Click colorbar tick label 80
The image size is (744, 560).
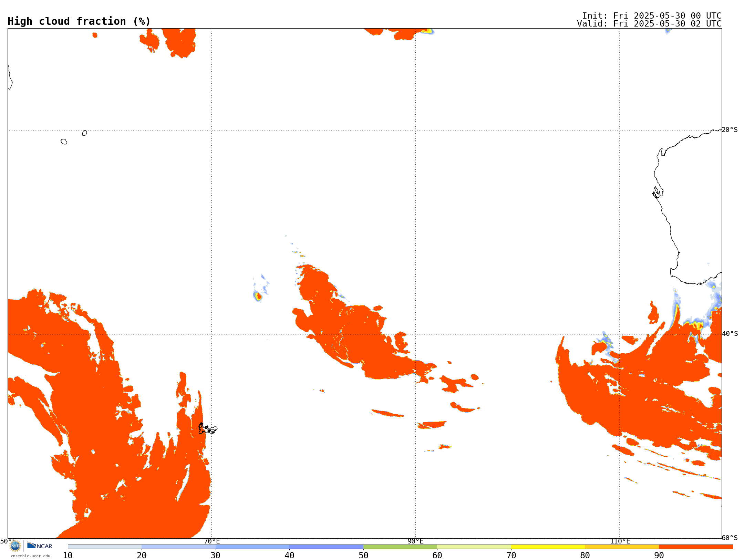pyautogui.click(x=585, y=555)
